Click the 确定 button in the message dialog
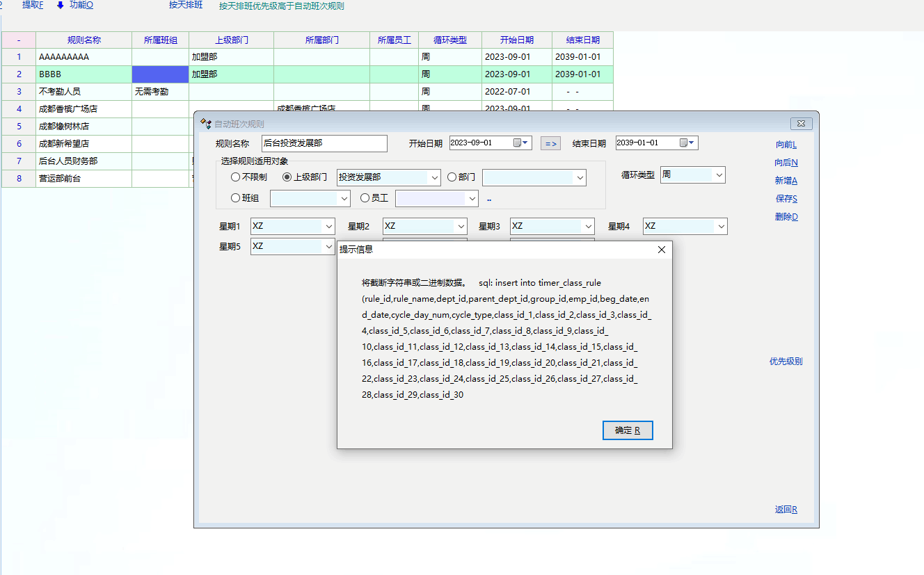 (x=628, y=430)
